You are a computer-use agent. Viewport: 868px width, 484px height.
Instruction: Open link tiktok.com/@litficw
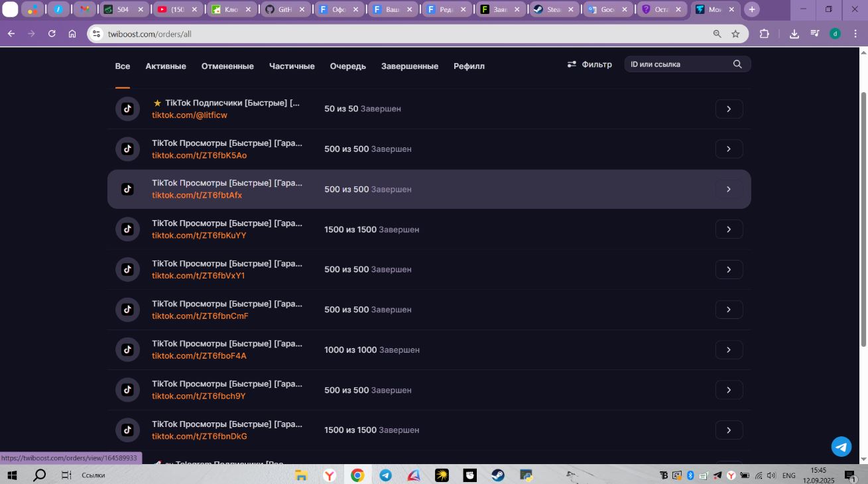(190, 115)
